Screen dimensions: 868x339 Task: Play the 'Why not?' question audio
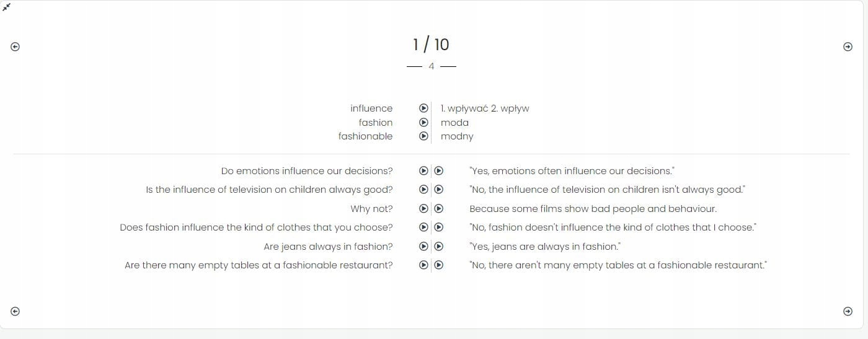coord(424,209)
